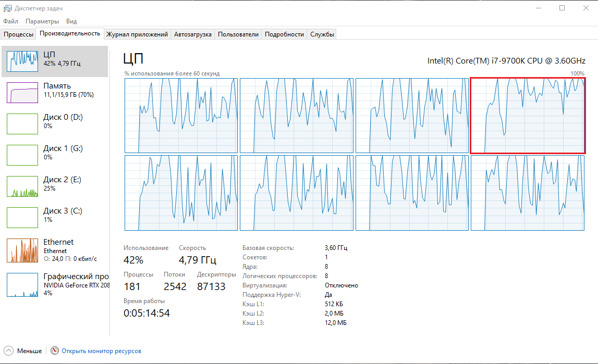The height and width of the screenshot is (364, 598).
Task: Open the Ethernet network graph icon
Action: tap(22, 250)
